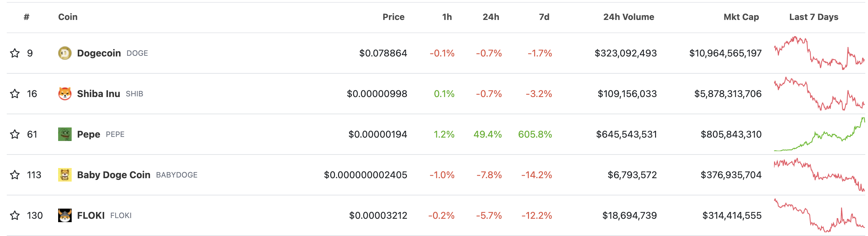Sort by the Coin column header

pos(68,17)
